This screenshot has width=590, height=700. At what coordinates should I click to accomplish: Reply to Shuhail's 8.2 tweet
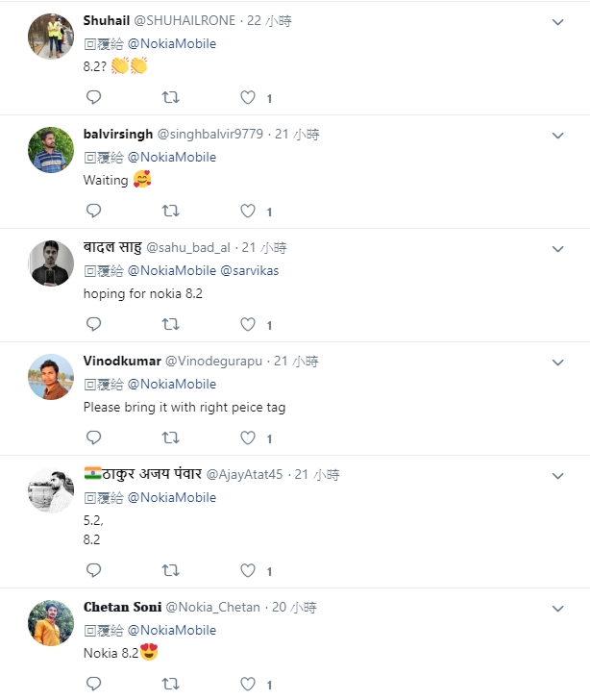coord(93,97)
